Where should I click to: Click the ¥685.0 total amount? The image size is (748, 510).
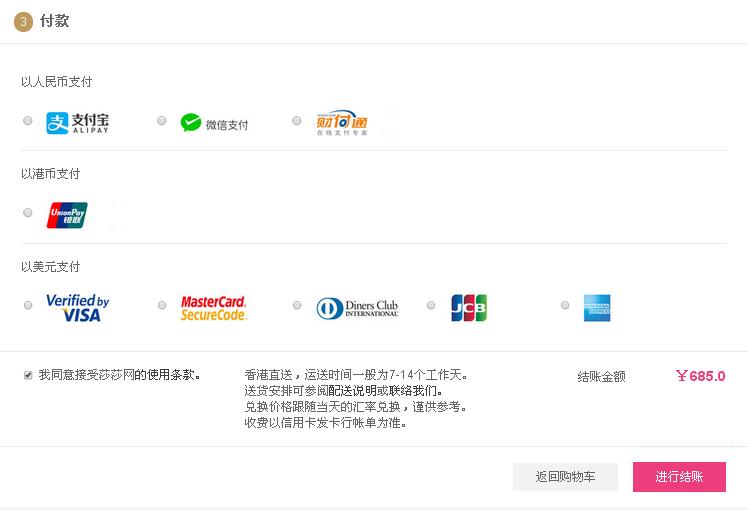point(700,376)
